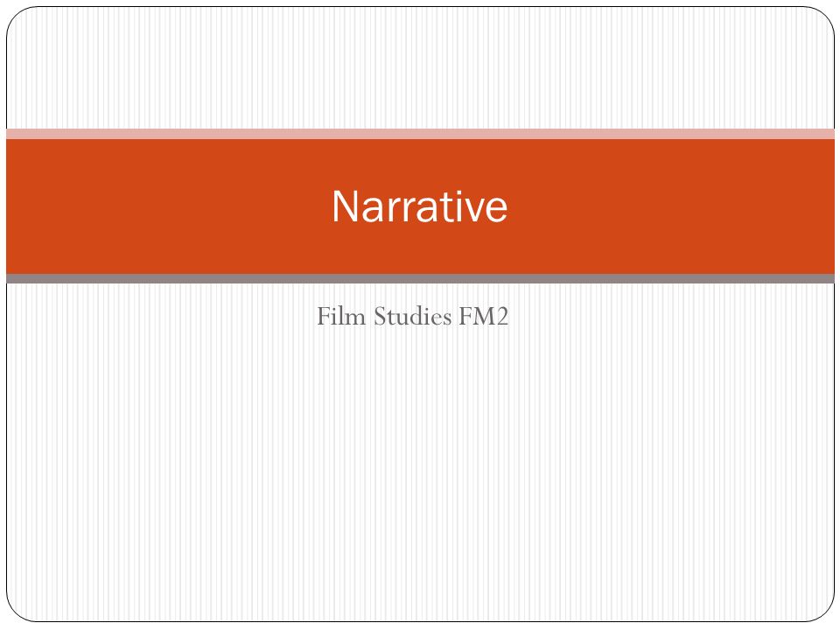Select the "Film Studies FM2" subtitle
The width and height of the screenshot is (840, 630).
[412, 316]
